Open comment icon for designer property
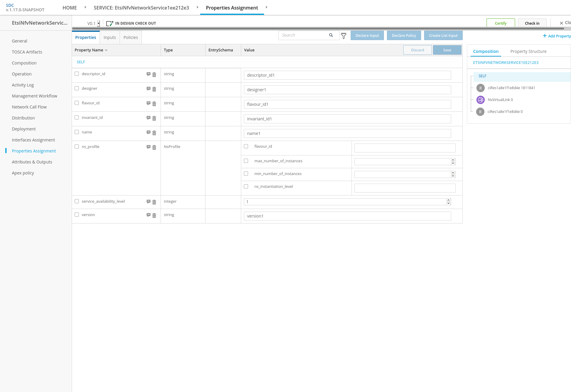Viewport: 571px width, 392px height. (148, 89)
